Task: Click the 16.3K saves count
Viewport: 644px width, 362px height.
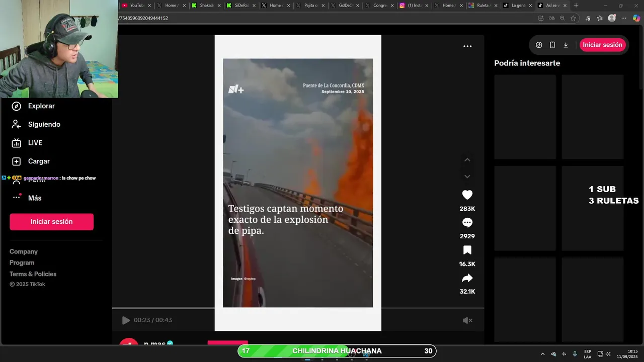Action: point(467,264)
